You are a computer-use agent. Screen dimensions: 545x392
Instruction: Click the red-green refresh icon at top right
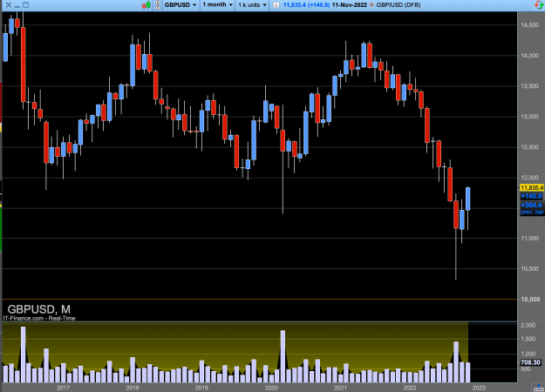click(539, 5)
